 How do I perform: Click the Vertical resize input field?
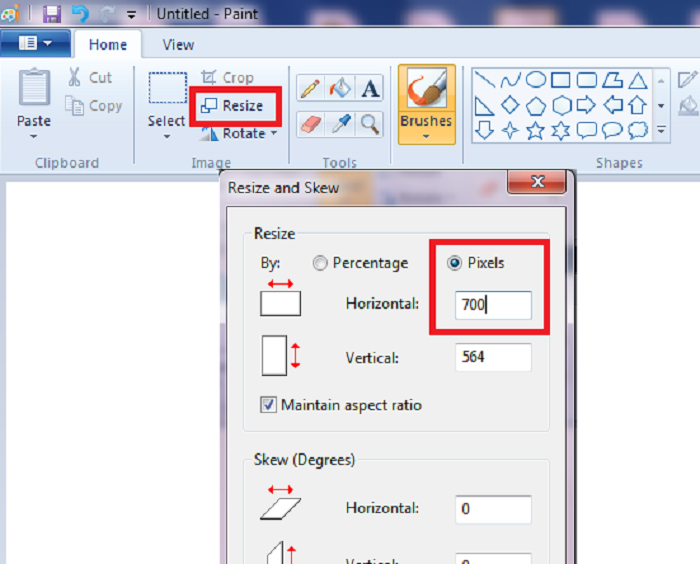click(x=492, y=357)
